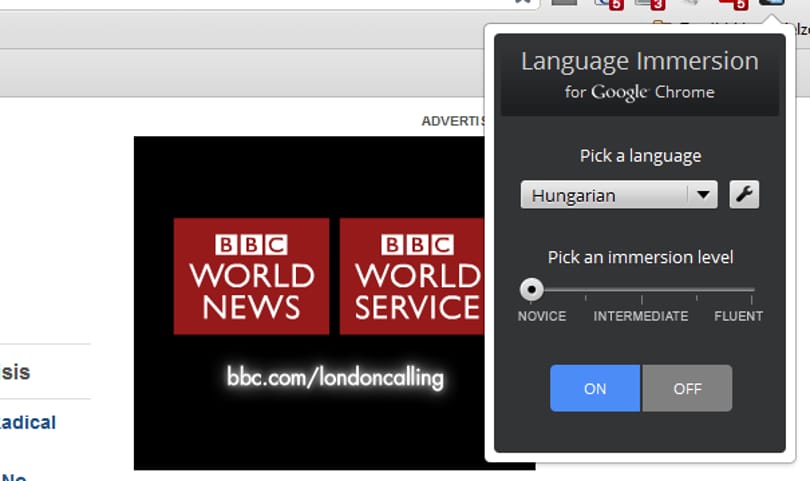The height and width of the screenshot is (481, 810).
Task: Set immersion level to Fluent label
Action: pos(738,316)
